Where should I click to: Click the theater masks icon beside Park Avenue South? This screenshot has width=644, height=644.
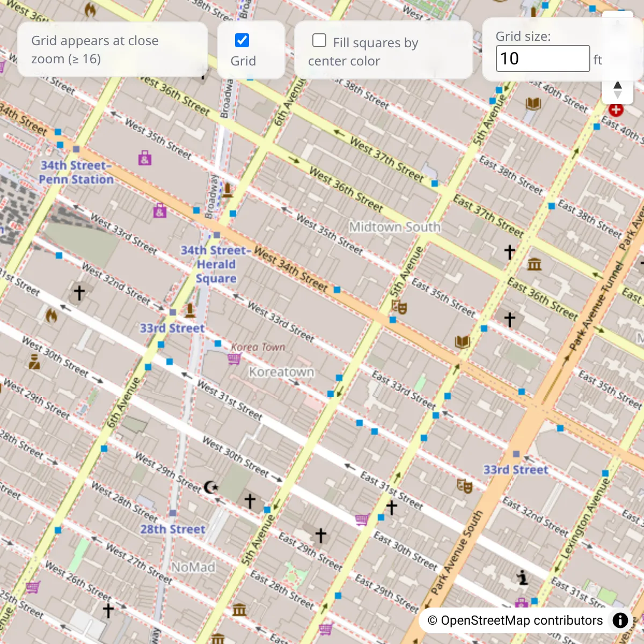click(465, 486)
